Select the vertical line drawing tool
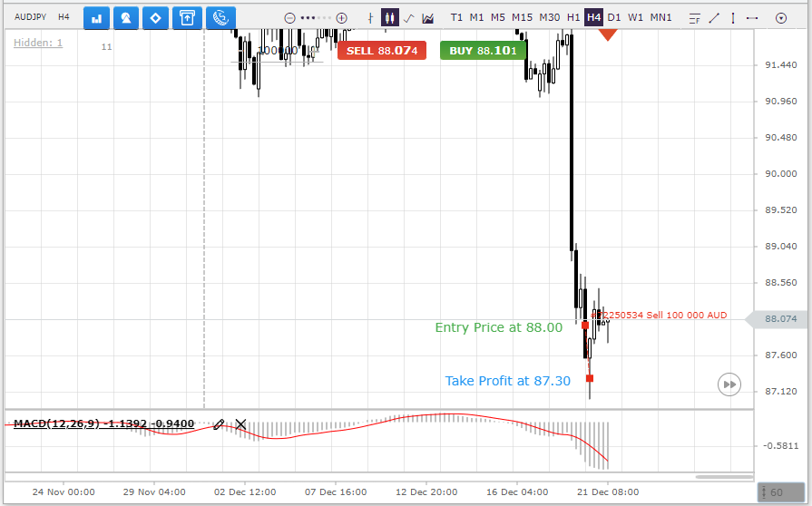812x506 pixels. pyautogui.click(x=733, y=18)
